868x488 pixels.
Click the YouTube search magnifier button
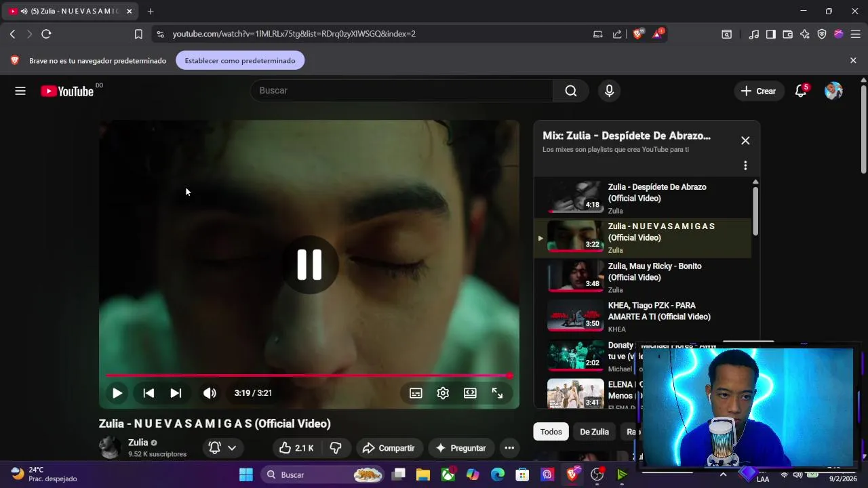point(571,91)
